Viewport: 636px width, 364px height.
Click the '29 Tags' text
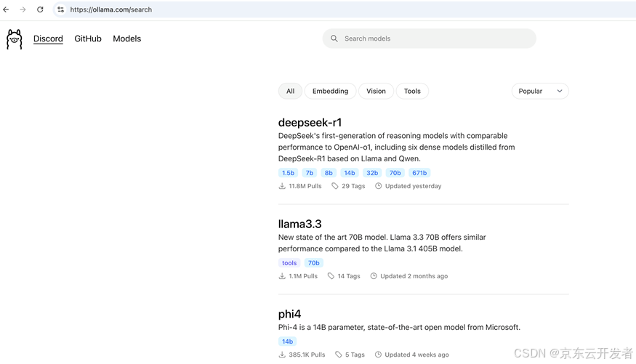pyautogui.click(x=353, y=186)
